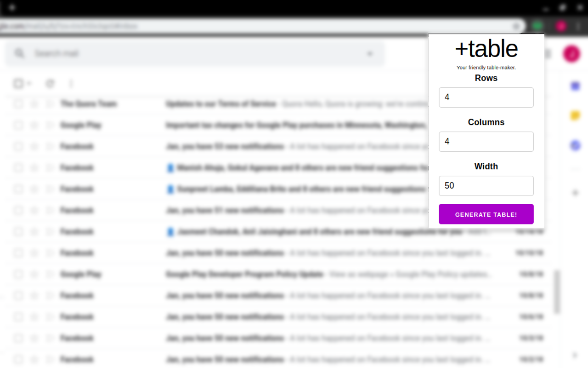588x368 pixels.
Task: Click the Width input field
Action: pos(486,186)
